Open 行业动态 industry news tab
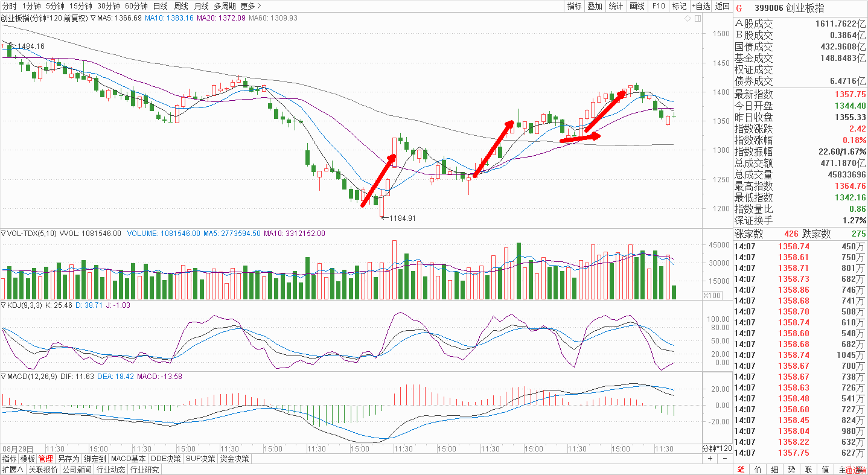 (111, 470)
